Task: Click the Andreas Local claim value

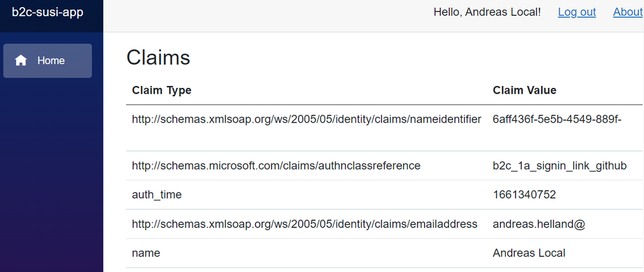Action: [528, 253]
